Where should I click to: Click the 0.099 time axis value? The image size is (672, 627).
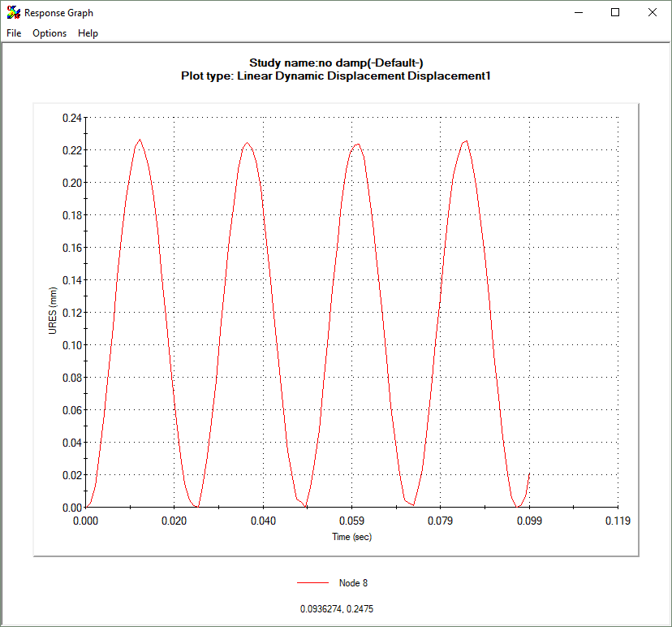tap(529, 521)
